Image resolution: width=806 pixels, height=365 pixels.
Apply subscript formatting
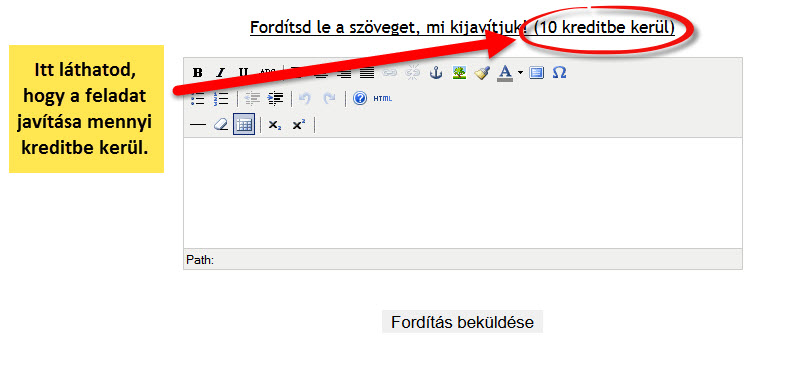275,125
